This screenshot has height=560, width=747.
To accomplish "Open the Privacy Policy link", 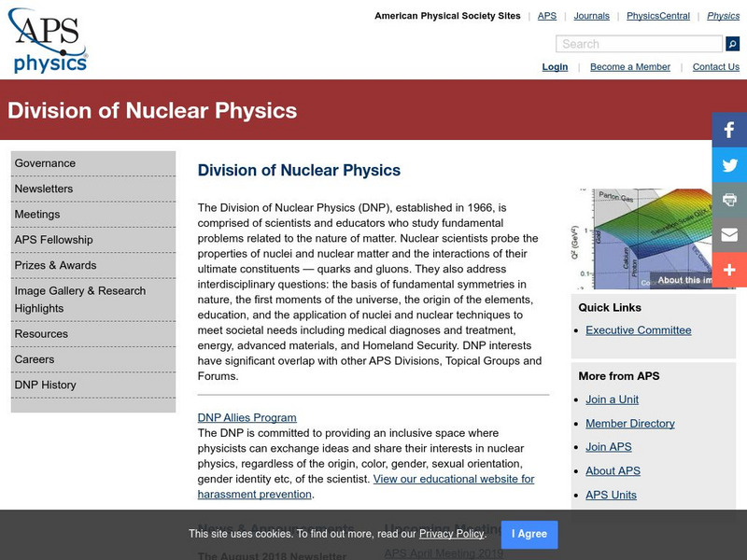I will point(451,534).
